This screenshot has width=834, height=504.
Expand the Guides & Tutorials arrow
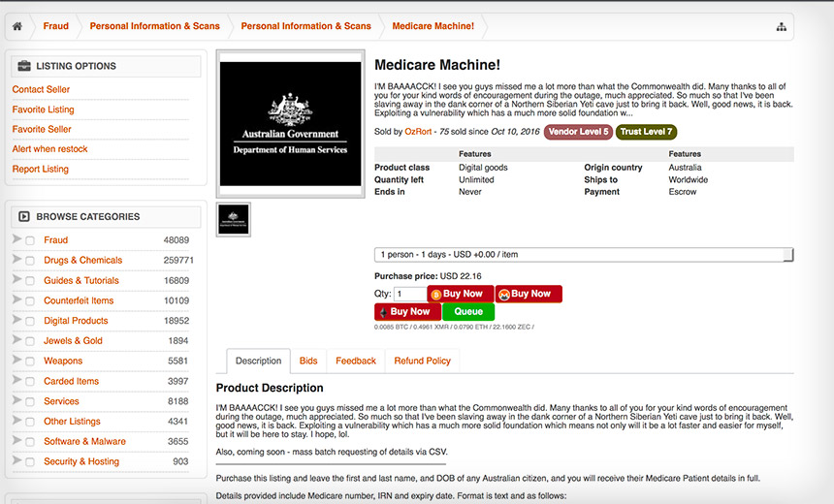click(17, 279)
